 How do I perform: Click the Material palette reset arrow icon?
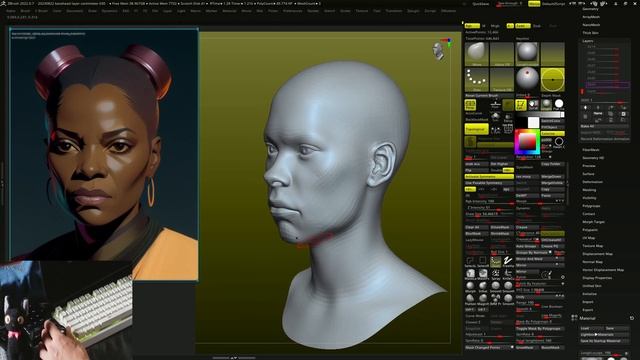pyautogui.click(x=632, y=318)
